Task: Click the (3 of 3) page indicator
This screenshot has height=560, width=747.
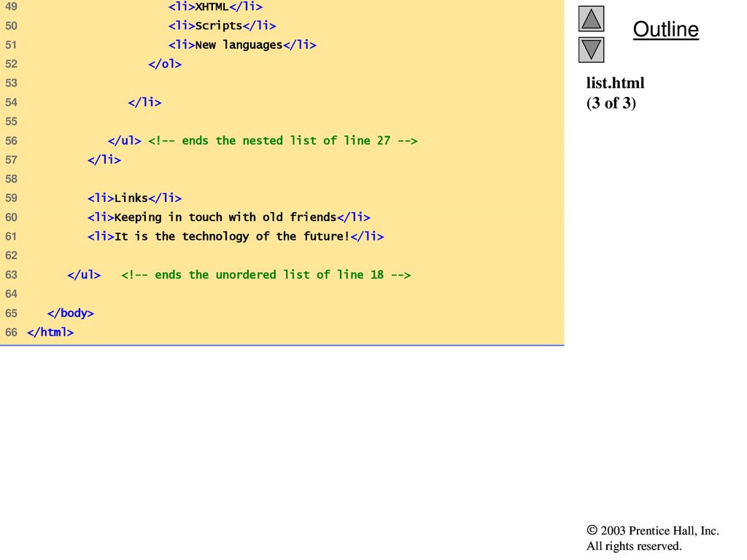Action: click(x=611, y=103)
